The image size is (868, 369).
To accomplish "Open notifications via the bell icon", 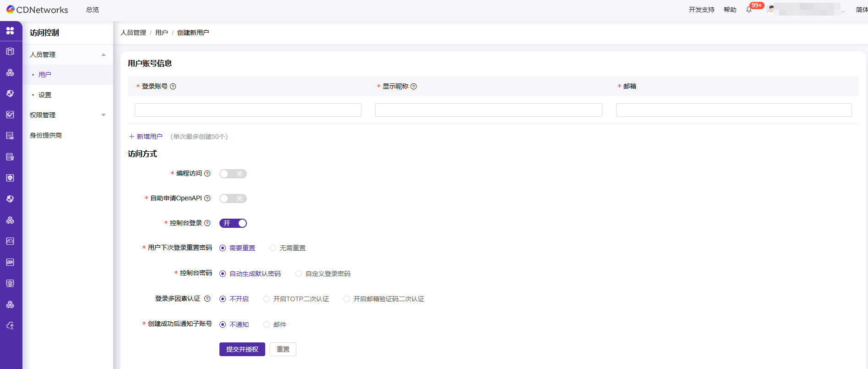I will (749, 10).
